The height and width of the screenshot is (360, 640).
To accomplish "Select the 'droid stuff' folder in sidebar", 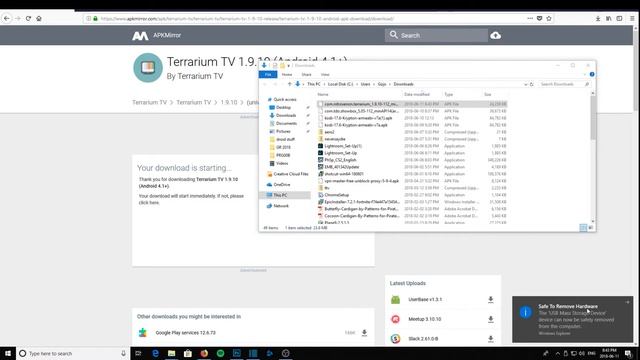I will pos(285,139).
